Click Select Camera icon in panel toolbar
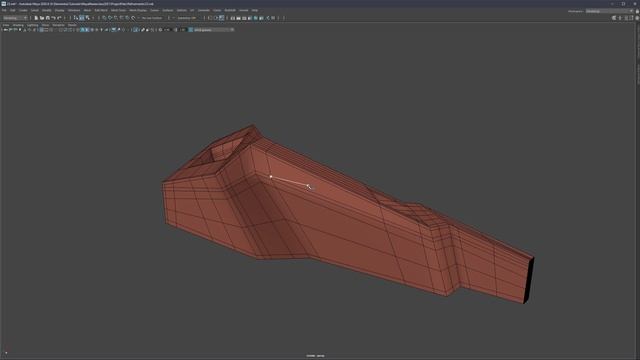Image resolution: width=640 pixels, height=360 pixels. (x=5, y=30)
